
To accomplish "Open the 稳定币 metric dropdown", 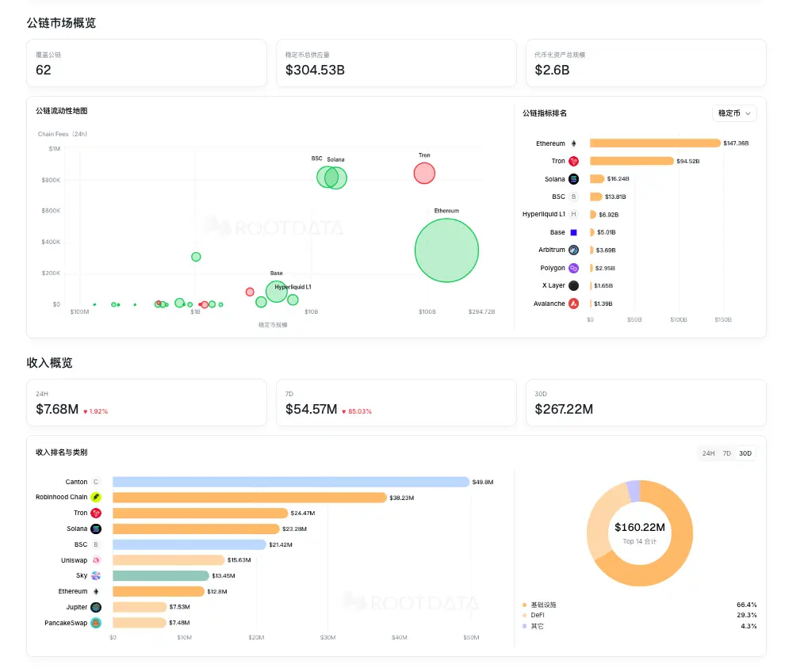I will click(x=733, y=113).
